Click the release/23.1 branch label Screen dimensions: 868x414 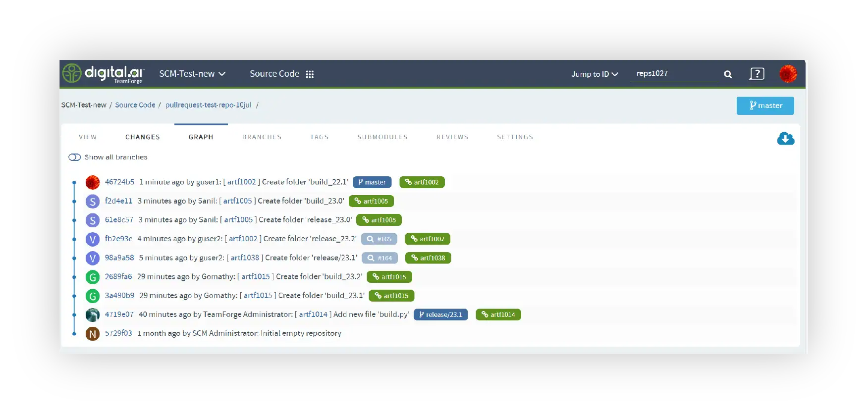440,315
